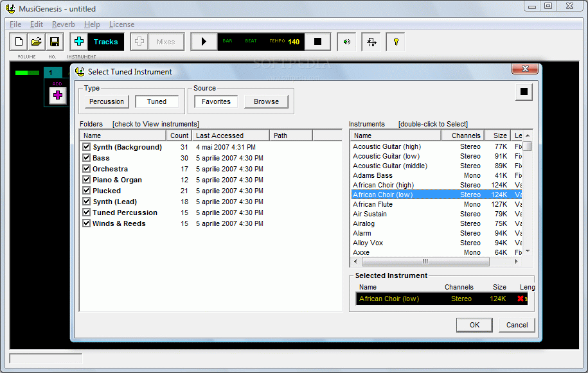This screenshot has width=588, height=373.
Task: Uncheck the Orchestra folder checkbox
Action: [x=87, y=168]
